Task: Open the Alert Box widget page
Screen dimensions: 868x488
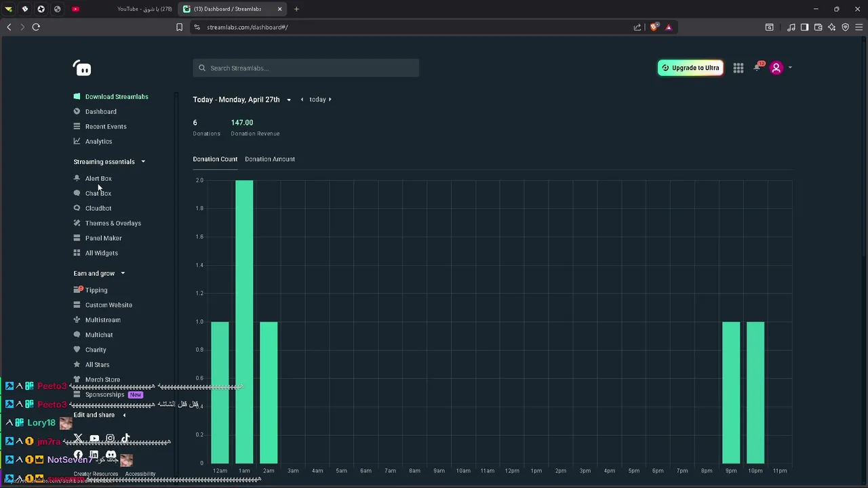Action: point(93,178)
